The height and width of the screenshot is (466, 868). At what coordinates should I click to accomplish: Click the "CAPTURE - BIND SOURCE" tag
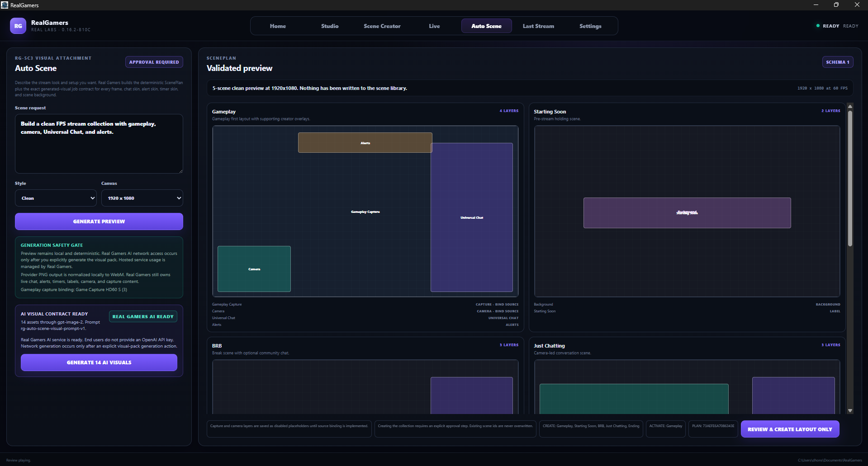point(497,305)
